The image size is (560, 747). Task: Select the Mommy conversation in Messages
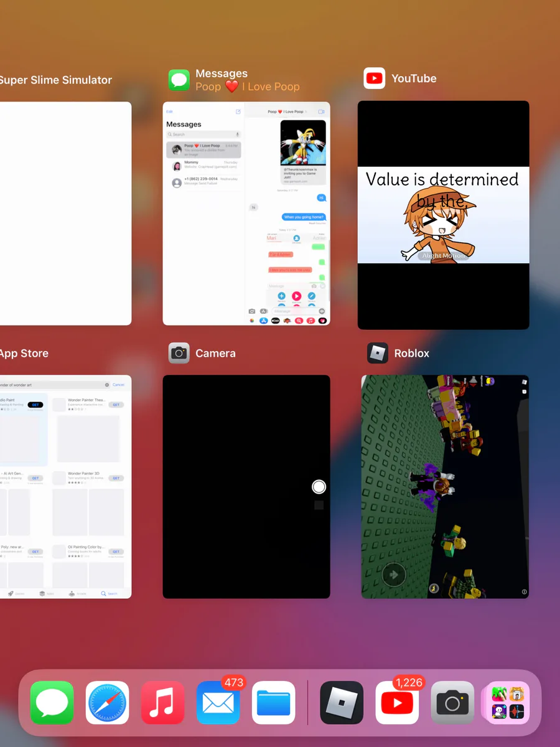pyautogui.click(x=203, y=166)
